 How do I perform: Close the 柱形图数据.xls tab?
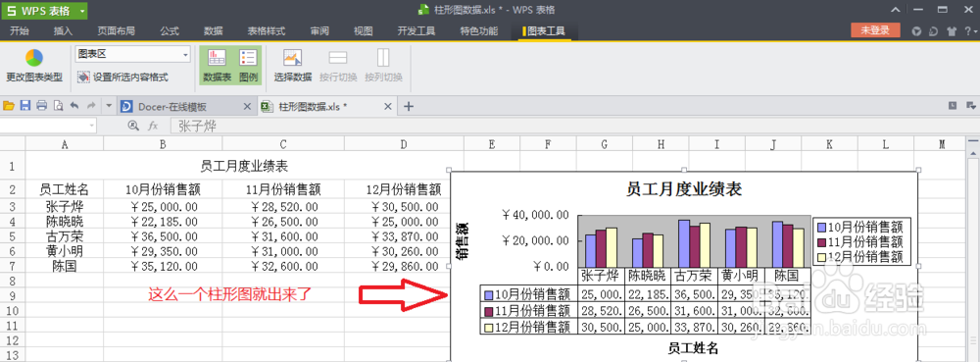tap(388, 106)
